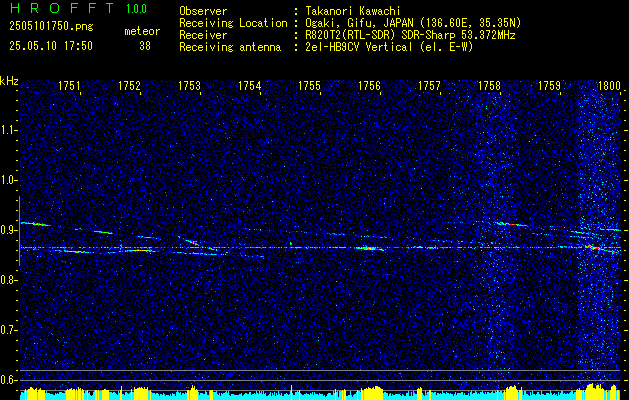Image resolution: width=629 pixels, height=400 pixels.
Task: Click the red meteor echo near 1756
Action: 371,249
